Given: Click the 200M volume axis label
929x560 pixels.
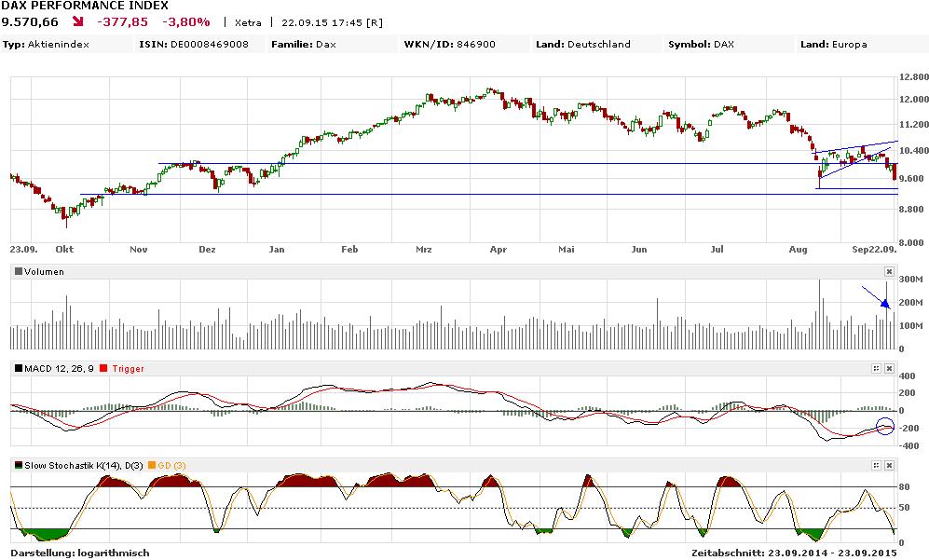Looking at the screenshot, I should [x=910, y=302].
